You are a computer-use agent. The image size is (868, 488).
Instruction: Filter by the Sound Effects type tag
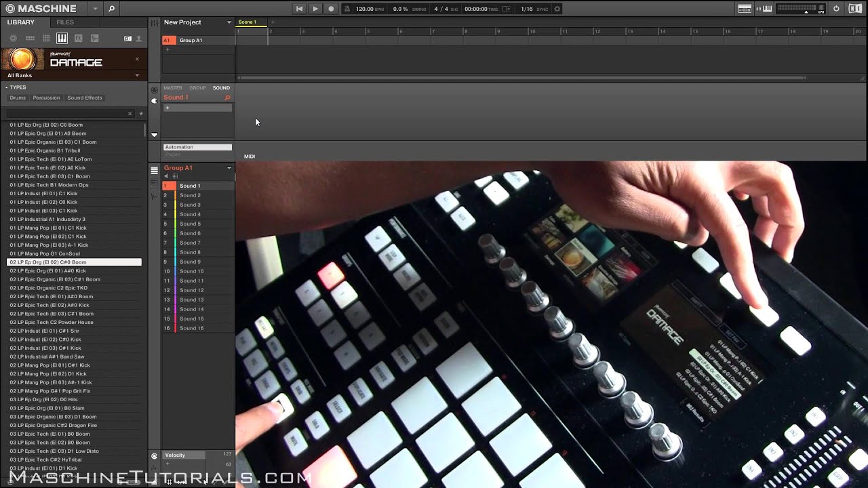click(85, 98)
